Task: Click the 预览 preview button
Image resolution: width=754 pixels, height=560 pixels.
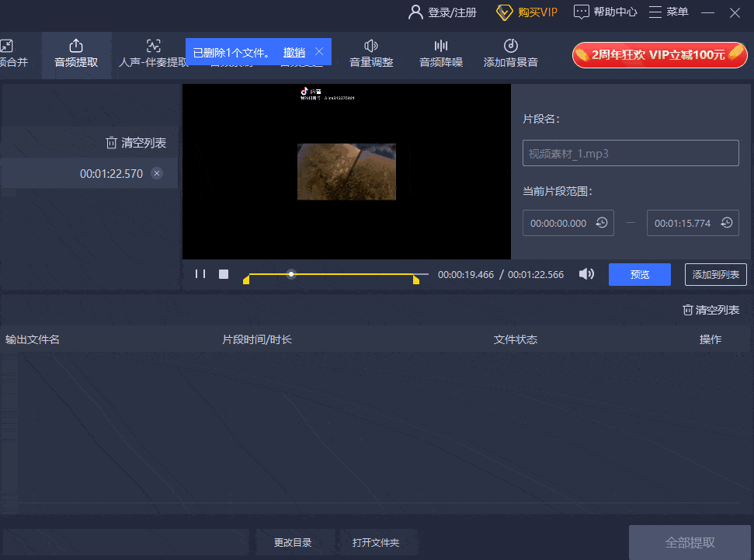Action: pos(639,275)
